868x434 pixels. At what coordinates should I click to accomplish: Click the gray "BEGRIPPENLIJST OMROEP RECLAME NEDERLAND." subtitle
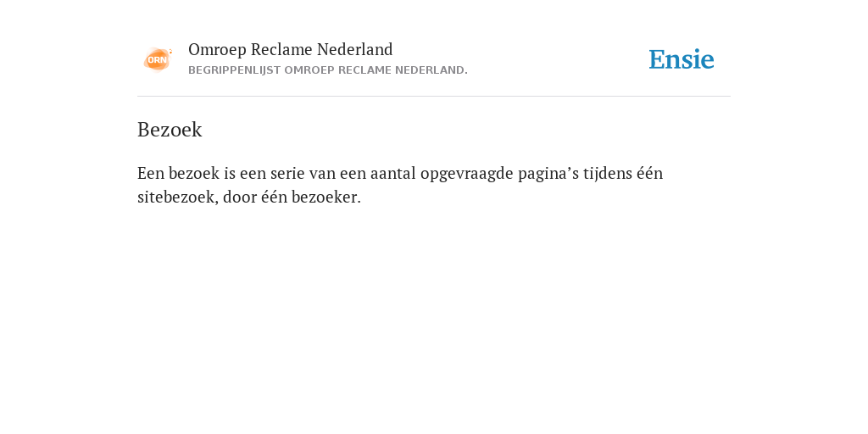tap(328, 70)
